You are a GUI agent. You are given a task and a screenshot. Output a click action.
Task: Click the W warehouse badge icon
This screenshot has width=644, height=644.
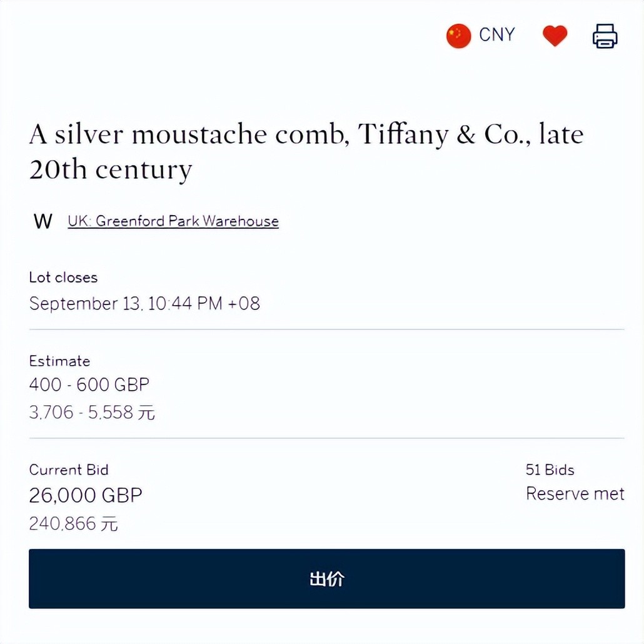(x=43, y=221)
